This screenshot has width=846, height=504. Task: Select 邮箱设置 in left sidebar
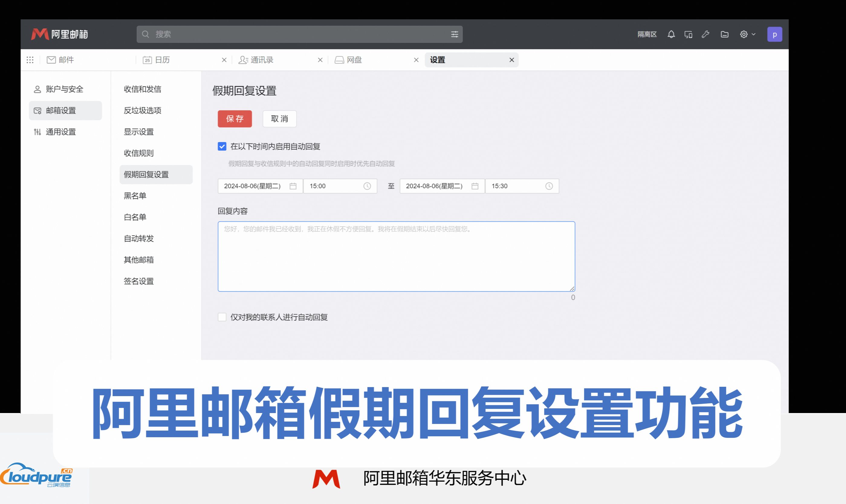click(x=65, y=111)
